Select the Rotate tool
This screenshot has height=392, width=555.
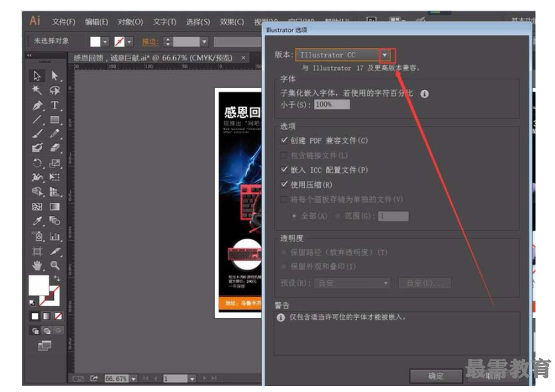(37, 163)
